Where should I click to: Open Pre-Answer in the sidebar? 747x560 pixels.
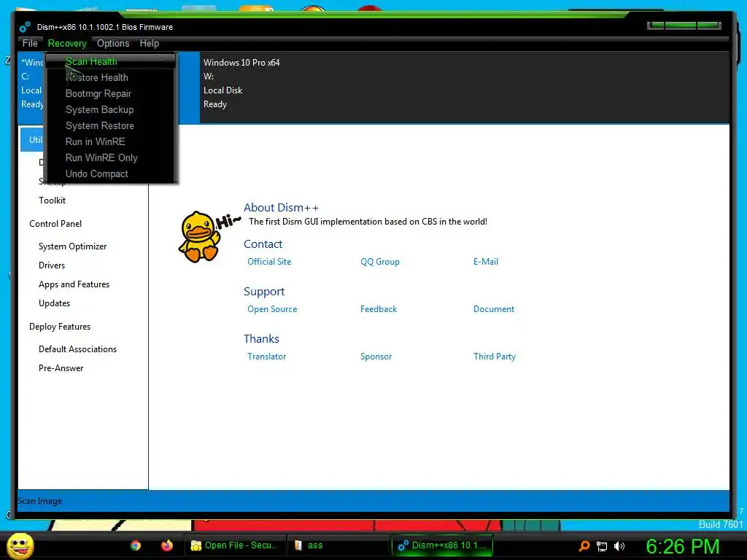tap(61, 368)
